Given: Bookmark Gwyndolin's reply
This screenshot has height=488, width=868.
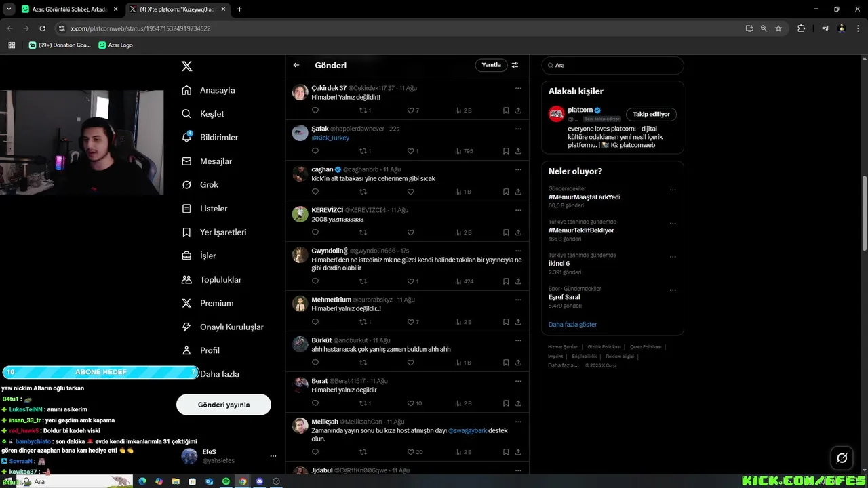Looking at the screenshot, I should (506, 281).
